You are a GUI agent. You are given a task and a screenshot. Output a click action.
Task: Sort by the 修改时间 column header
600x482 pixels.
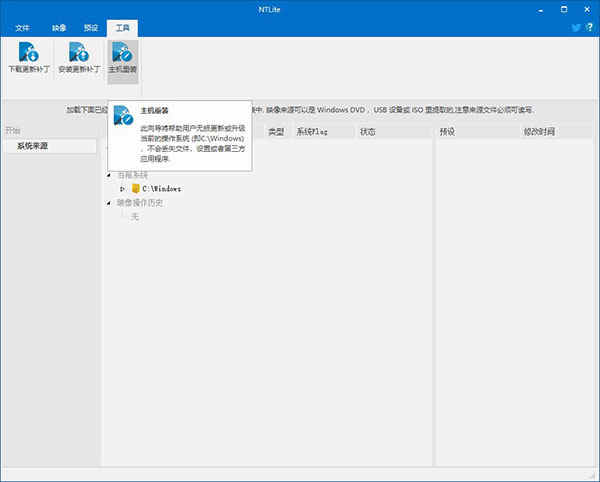tap(539, 132)
